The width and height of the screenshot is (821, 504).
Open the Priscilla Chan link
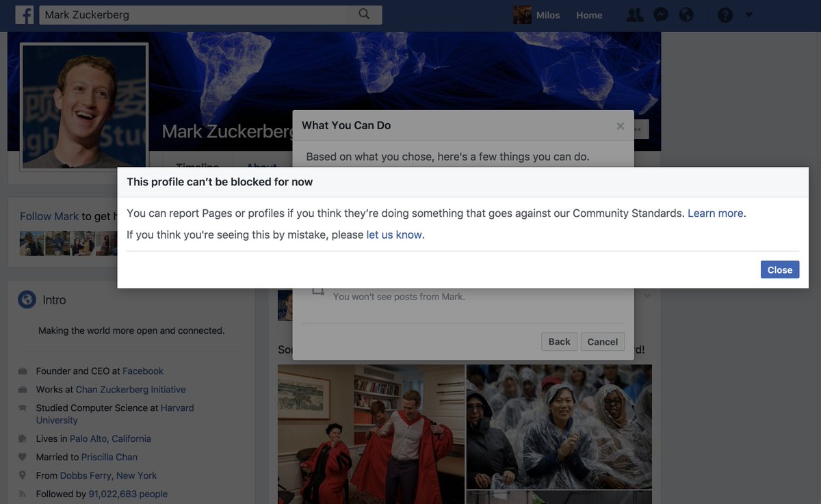[109, 457]
